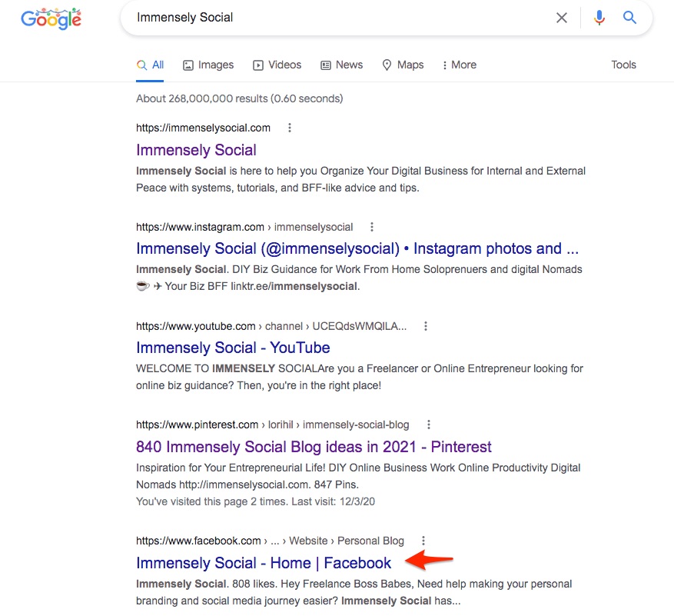Clear the search box with X icon
This screenshot has height=616, width=674.
tap(561, 18)
